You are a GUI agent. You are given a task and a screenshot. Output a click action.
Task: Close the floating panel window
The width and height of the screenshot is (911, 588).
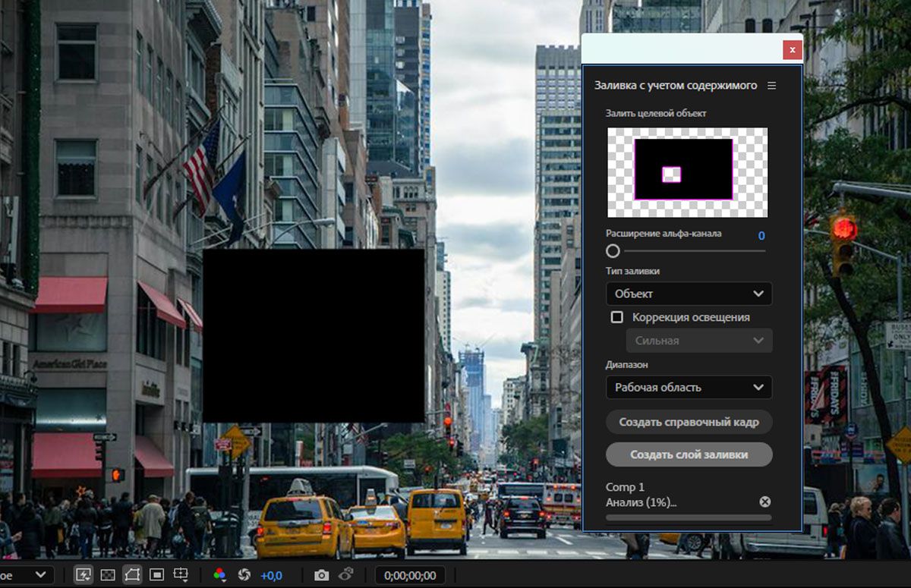pyautogui.click(x=792, y=50)
